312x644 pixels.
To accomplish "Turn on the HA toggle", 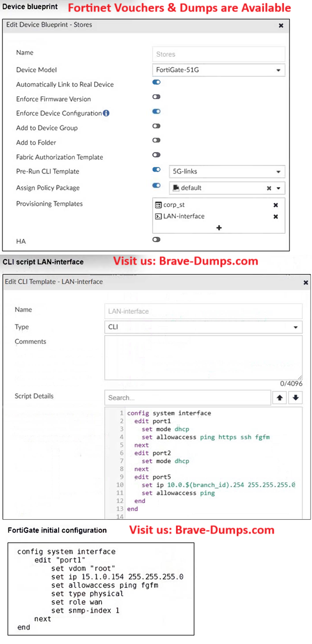I will click(x=156, y=239).
